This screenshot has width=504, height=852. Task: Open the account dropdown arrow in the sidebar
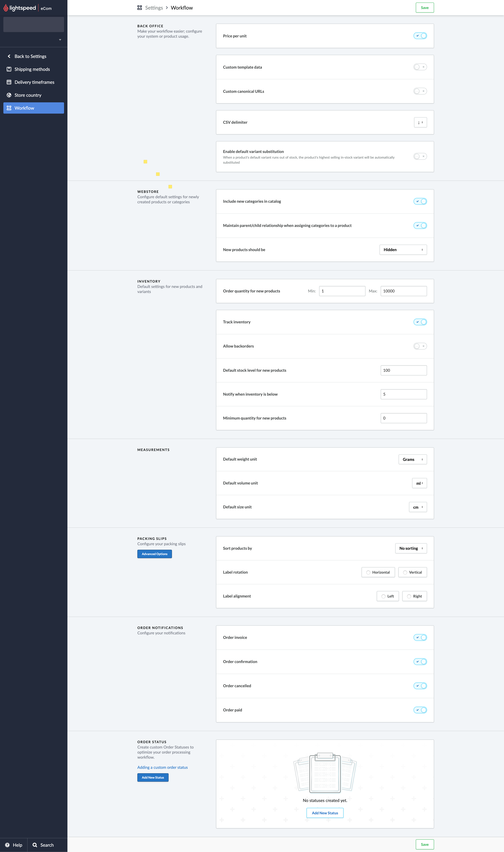(60, 40)
